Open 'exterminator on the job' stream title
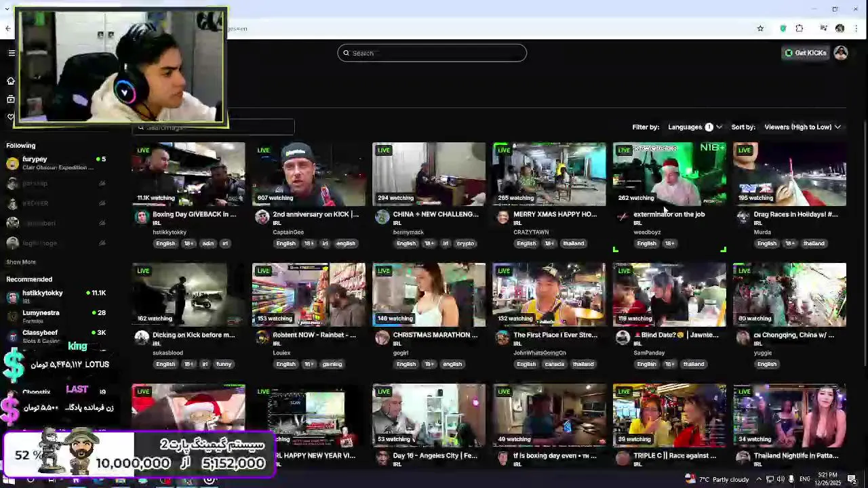 pyautogui.click(x=669, y=214)
